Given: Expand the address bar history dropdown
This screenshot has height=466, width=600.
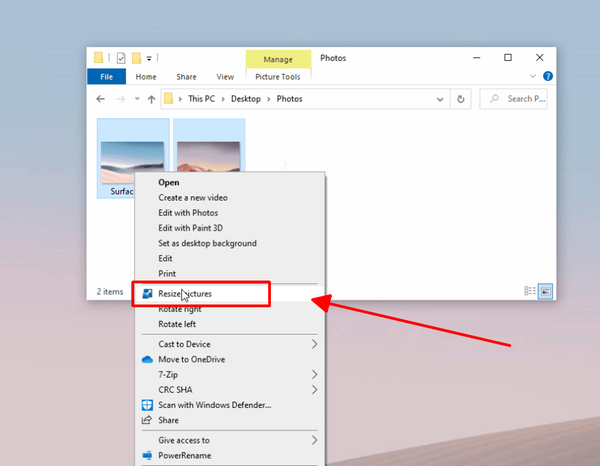Looking at the screenshot, I should pos(440,99).
